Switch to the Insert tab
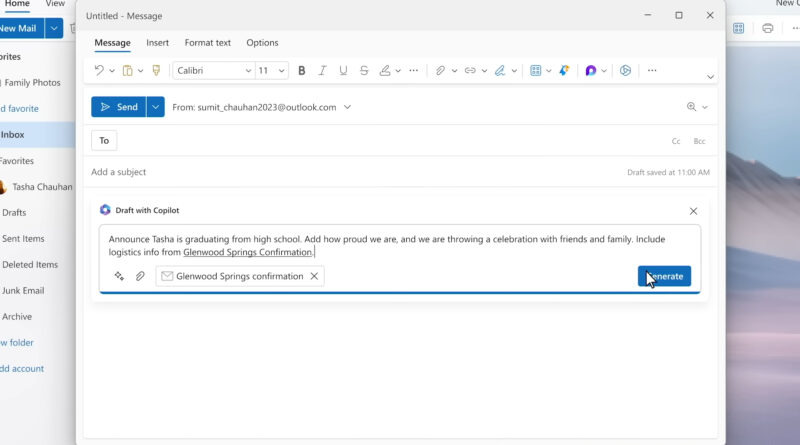This screenshot has width=800, height=445. click(x=157, y=43)
